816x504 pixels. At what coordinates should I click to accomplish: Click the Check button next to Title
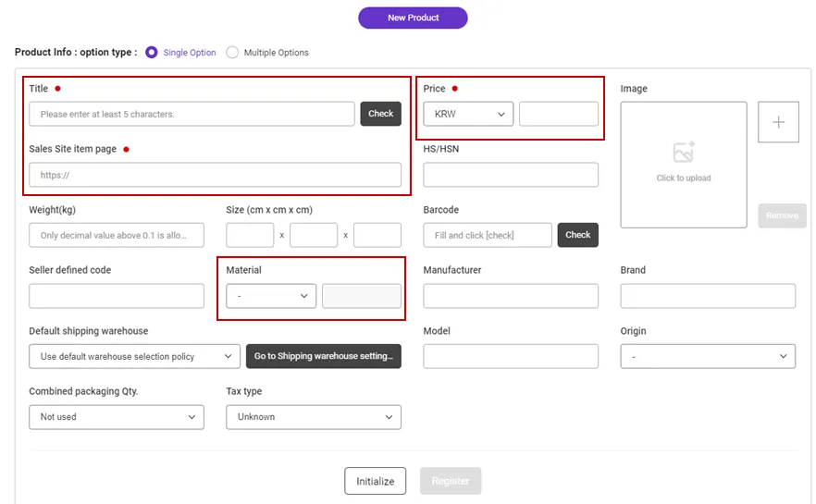(380, 114)
